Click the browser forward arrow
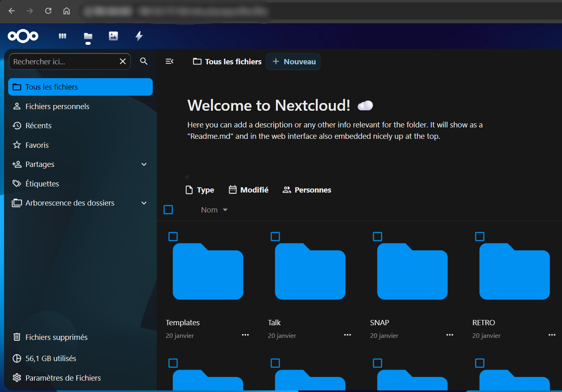The height and width of the screenshot is (392, 562). point(30,11)
